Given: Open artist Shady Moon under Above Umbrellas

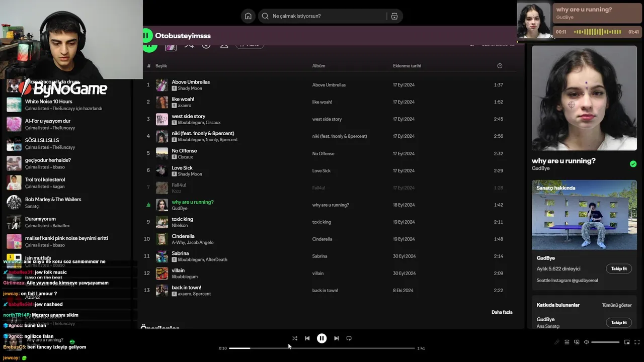Looking at the screenshot, I should tap(190, 88).
